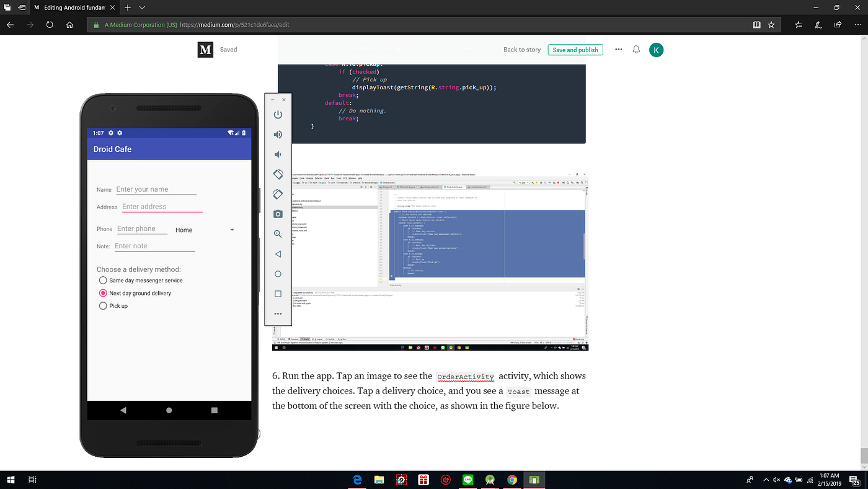Go Back to story
868x489 pixels.
pos(521,50)
